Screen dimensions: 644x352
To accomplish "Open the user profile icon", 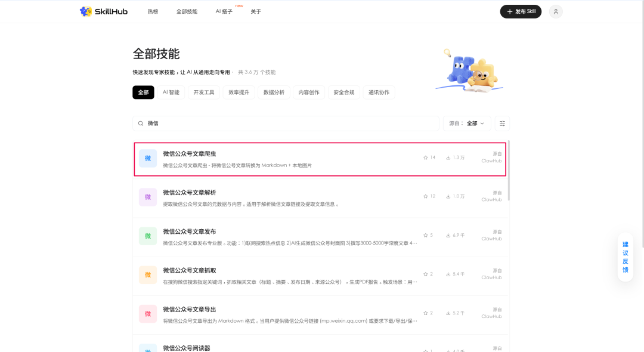I will click(556, 11).
